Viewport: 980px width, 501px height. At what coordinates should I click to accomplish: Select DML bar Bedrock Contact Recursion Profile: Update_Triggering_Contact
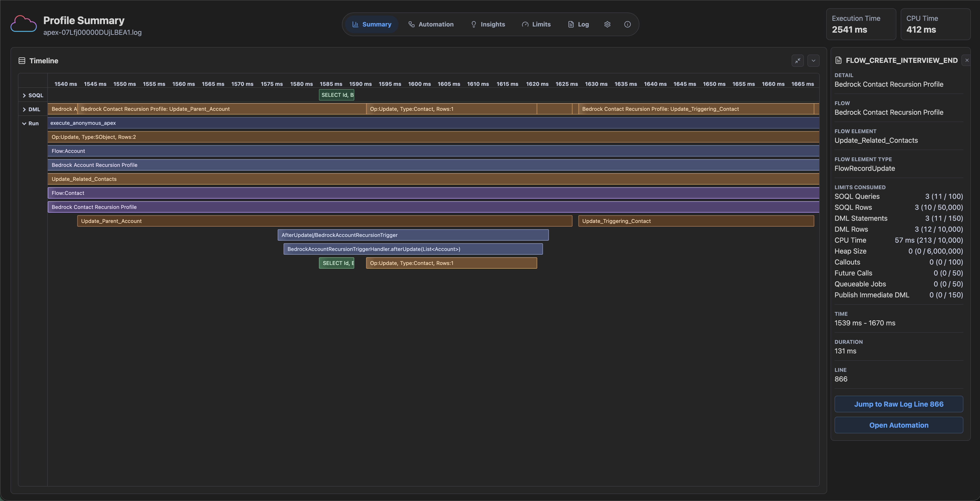click(696, 109)
